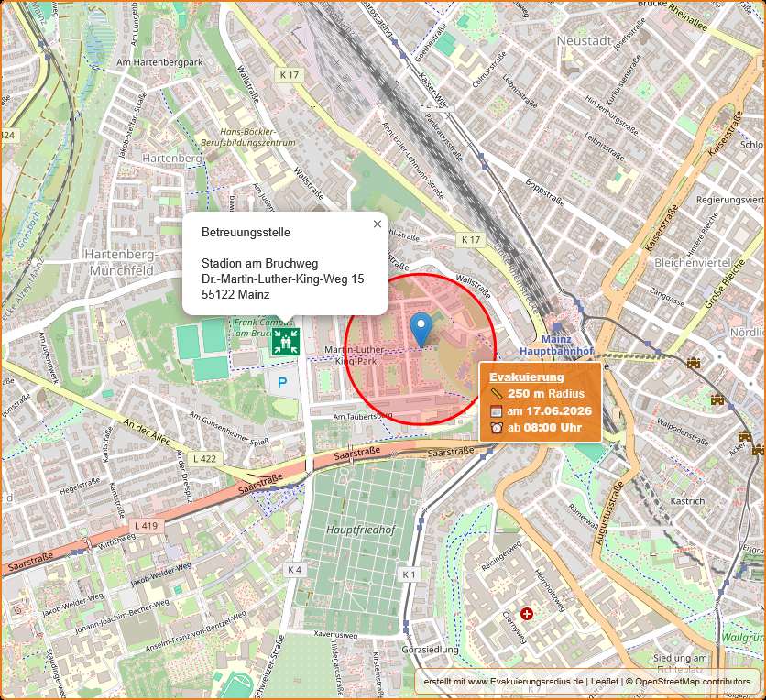
Task: Select the blue location marker pin
Action: tap(421, 331)
